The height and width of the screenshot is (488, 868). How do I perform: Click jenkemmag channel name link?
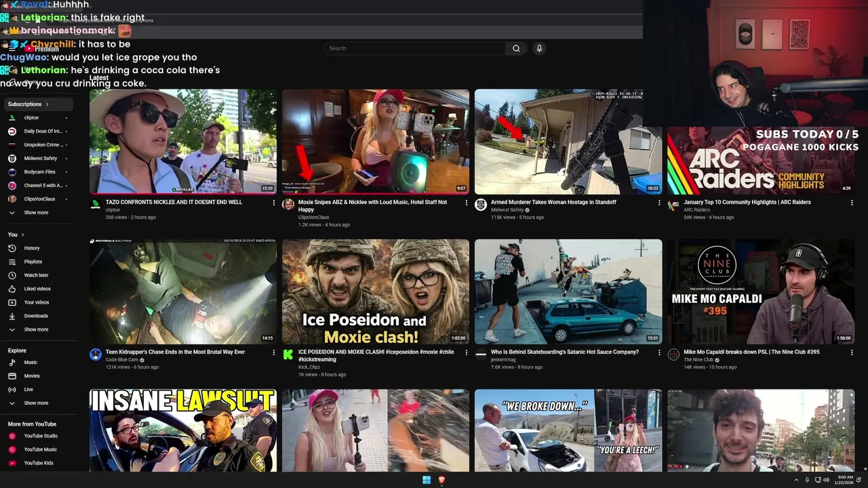point(503,360)
